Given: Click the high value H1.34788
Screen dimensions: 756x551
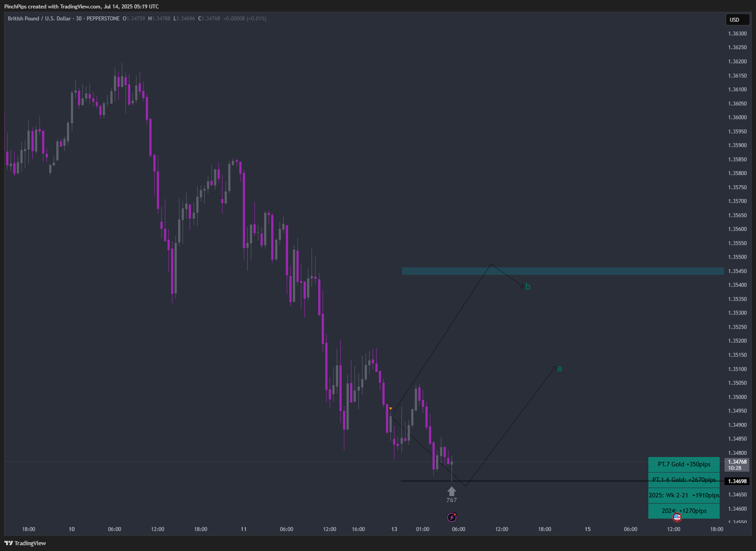Looking at the screenshot, I should [159, 19].
